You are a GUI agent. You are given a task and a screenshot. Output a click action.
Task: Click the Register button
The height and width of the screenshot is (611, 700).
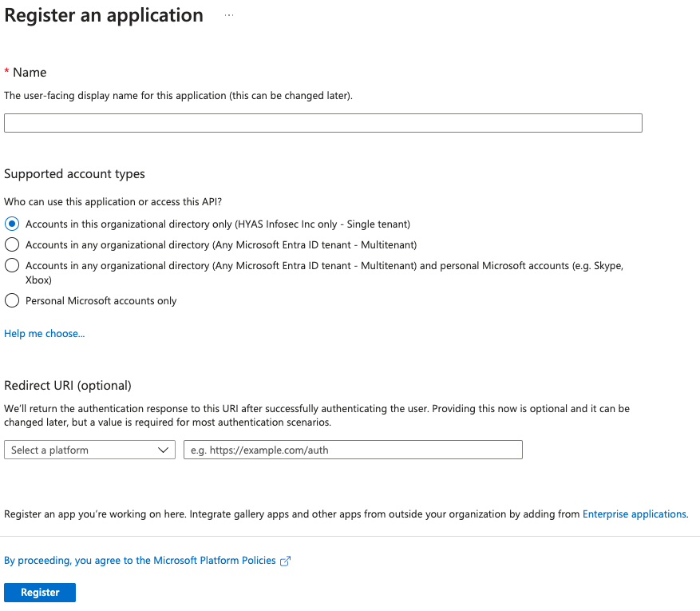pyautogui.click(x=40, y=592)
